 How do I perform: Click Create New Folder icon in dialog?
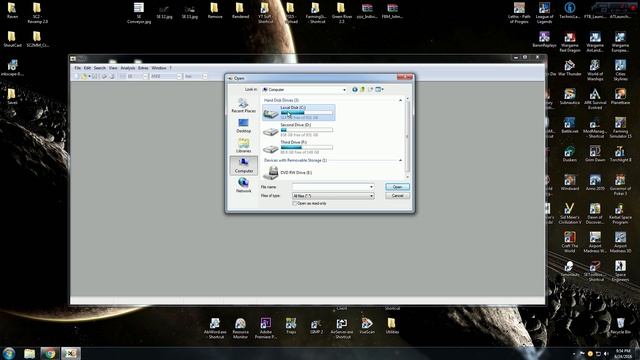tap(370, 89)
